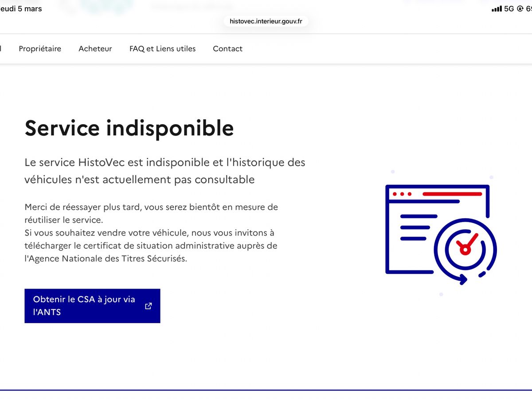This screenshot has height=399, width=532.
Task: Tap the histovec.interieur.gouv.fr address bar
Action: coord(266,21)
